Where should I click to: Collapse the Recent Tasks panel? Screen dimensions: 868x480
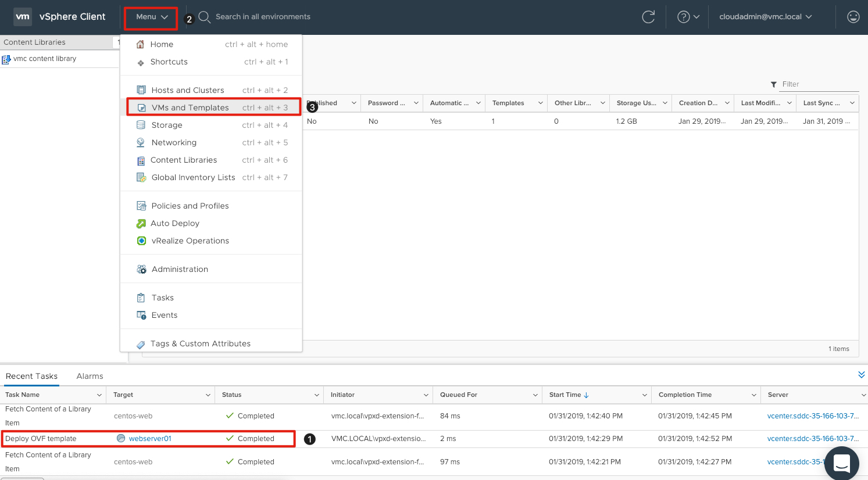click(x=861, y=375)
